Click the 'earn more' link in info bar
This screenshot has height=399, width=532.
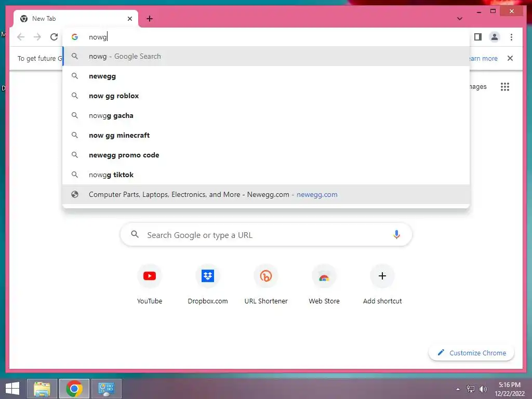[483, 58]
